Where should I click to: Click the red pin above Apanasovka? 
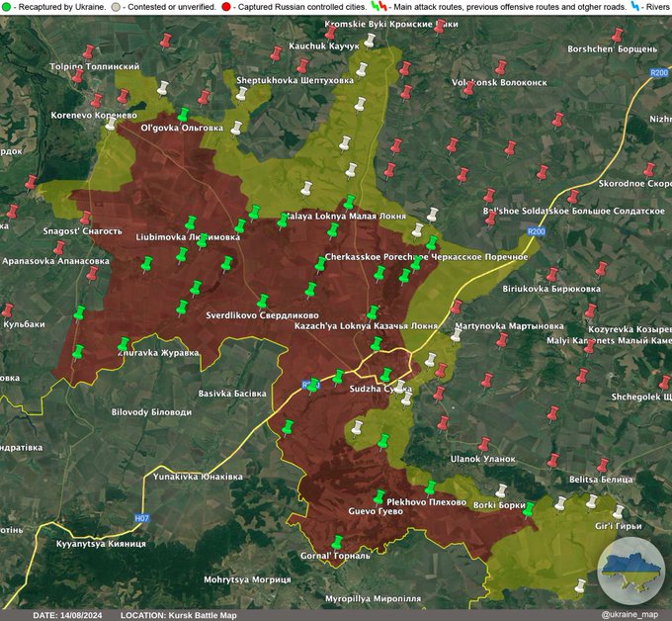(x=59, y=248)
